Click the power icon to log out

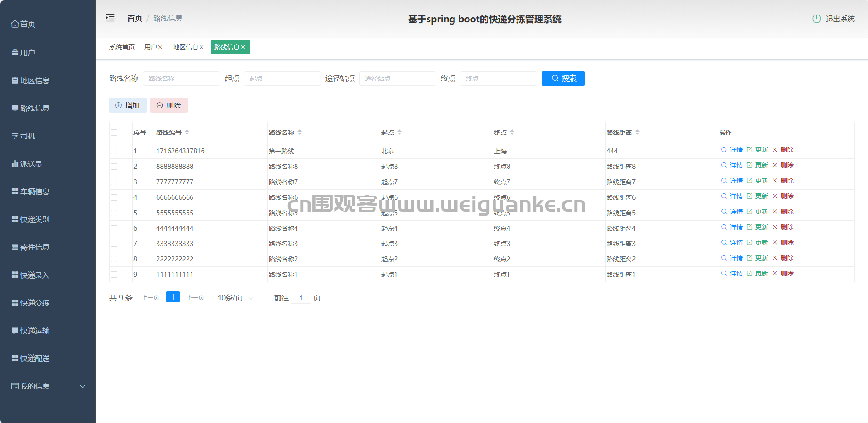(816, 19)
